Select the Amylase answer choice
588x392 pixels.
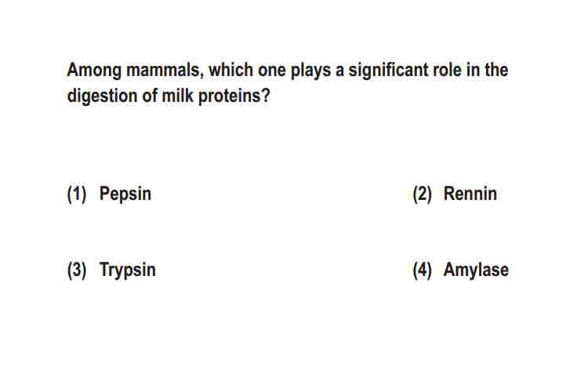(476, 270)
